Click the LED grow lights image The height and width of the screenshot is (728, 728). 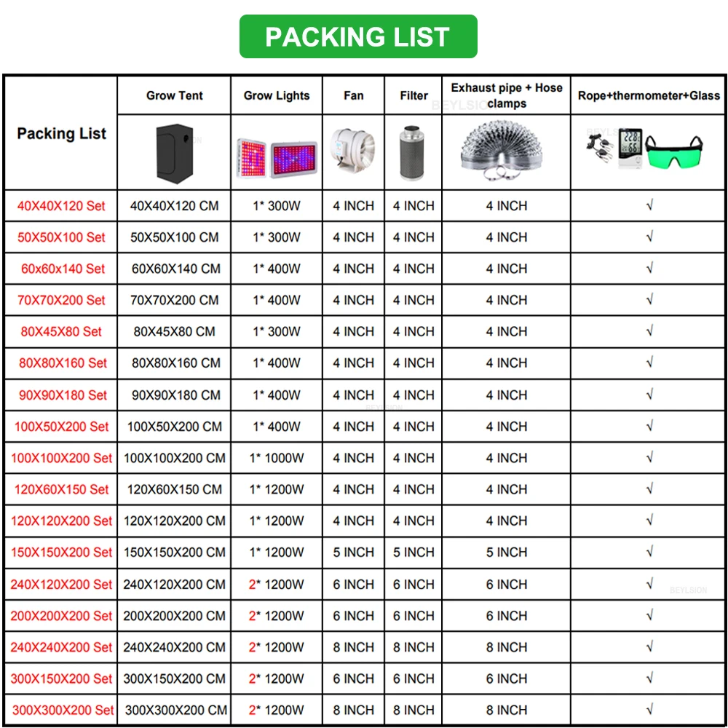point(277,155)
